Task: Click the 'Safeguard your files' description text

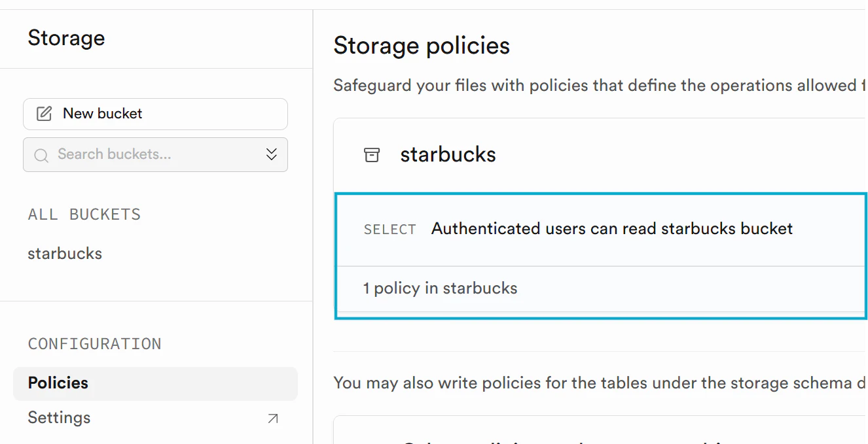Action: tap(600, 86)
